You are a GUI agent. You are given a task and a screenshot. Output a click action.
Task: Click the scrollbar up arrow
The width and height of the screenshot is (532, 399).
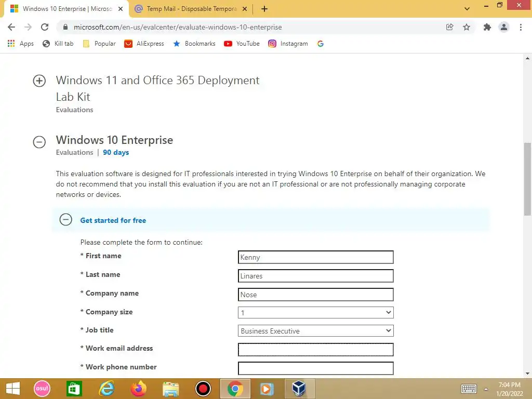click(x=527, y=58)
